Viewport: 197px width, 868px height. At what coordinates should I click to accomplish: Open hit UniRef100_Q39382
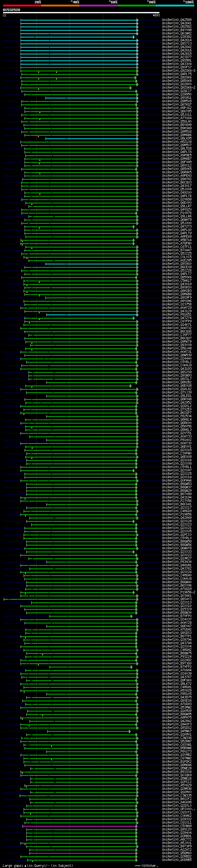tap(177, 37)
